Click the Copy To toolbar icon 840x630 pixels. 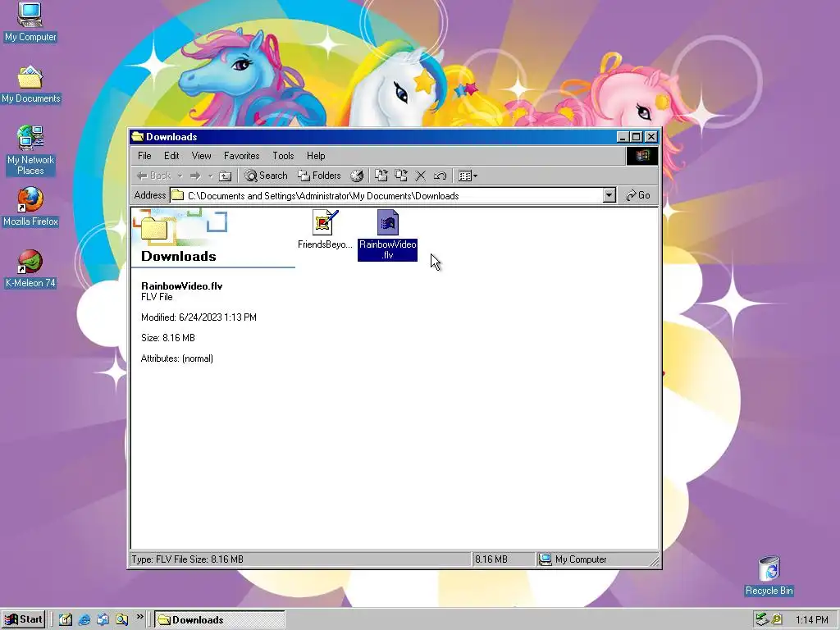pos(400,176)
